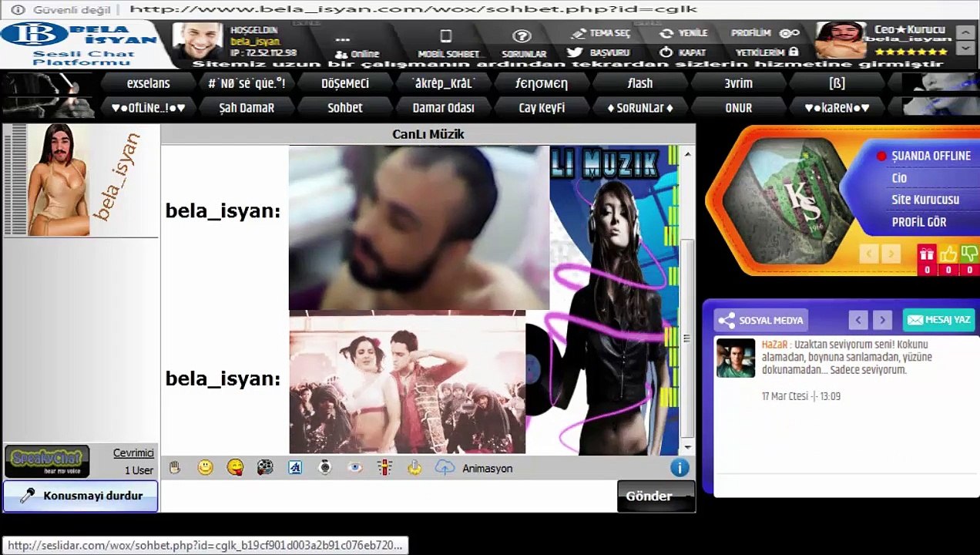
Task: Click the audio mixer slider icon
Action: click(x=385, y=467)
